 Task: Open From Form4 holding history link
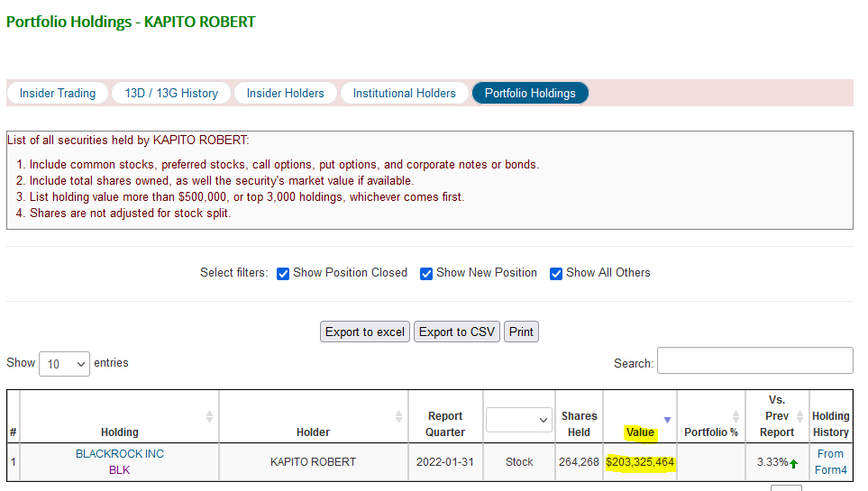(x=830, y=461)
